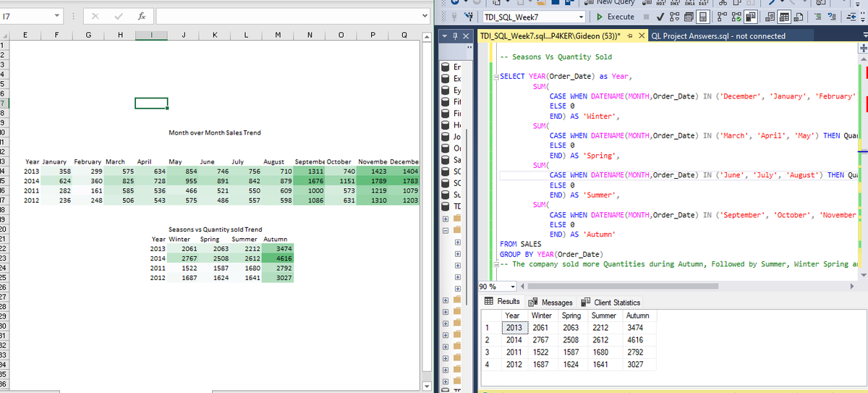Screen dimensions: 868x393
Task: Click the Cancel Executing Query stop icon
Action: coord(647,17)
